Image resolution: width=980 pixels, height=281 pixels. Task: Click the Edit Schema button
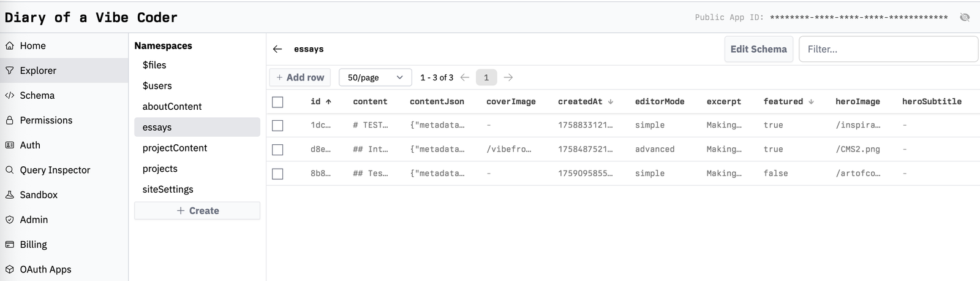758,49
